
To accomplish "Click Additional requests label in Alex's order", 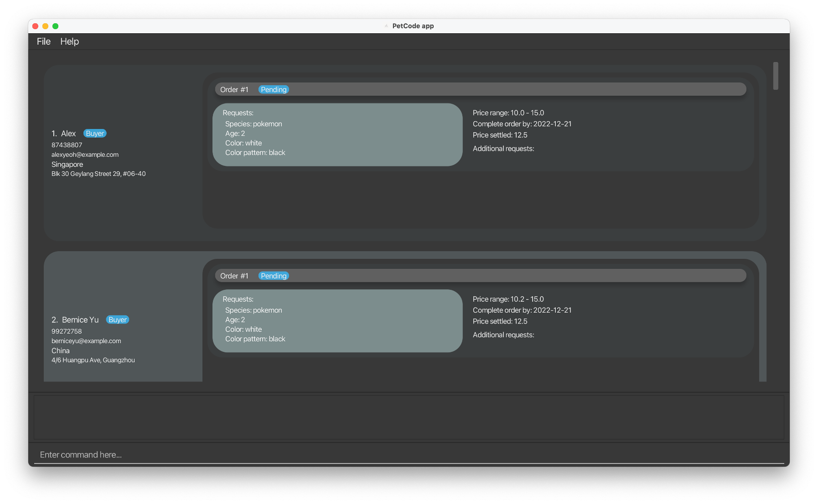I will 503,149.
